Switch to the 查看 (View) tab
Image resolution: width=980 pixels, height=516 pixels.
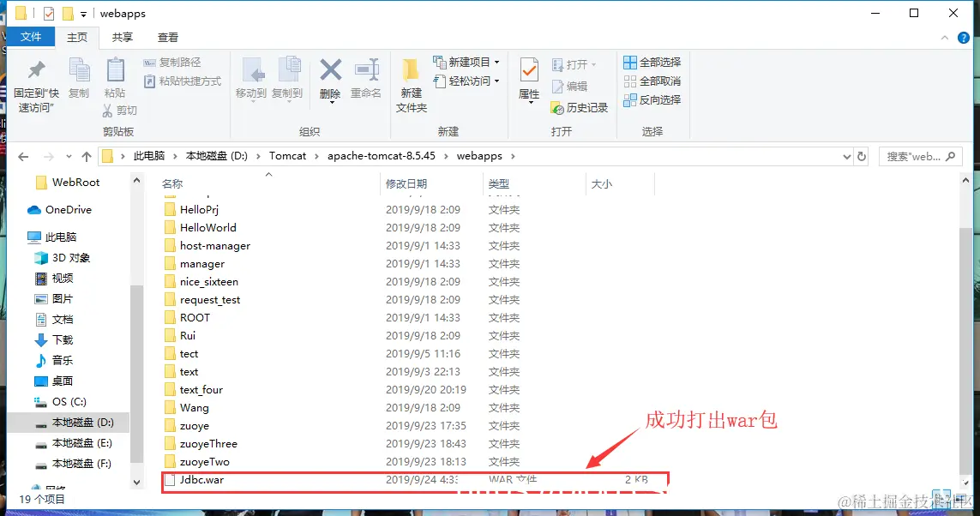tap(167, 37)
